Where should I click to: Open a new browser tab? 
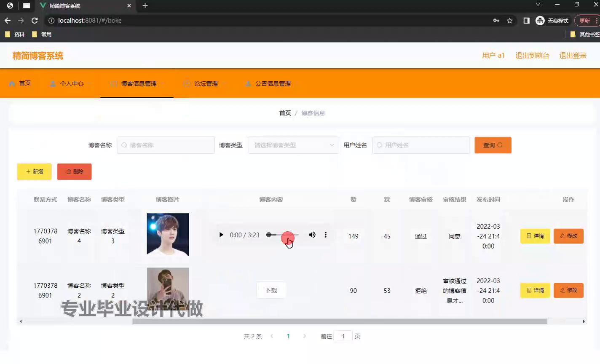coord(145,5)
